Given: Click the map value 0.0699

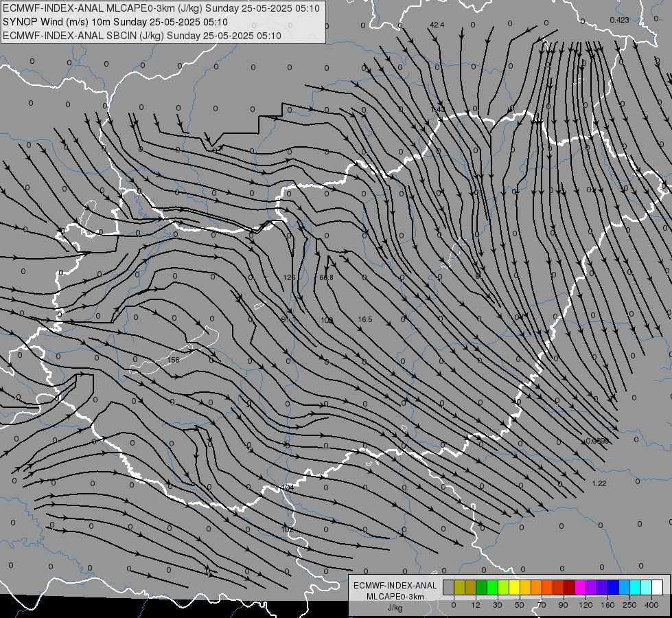Looking at the screenshot, I should [597, 441].
